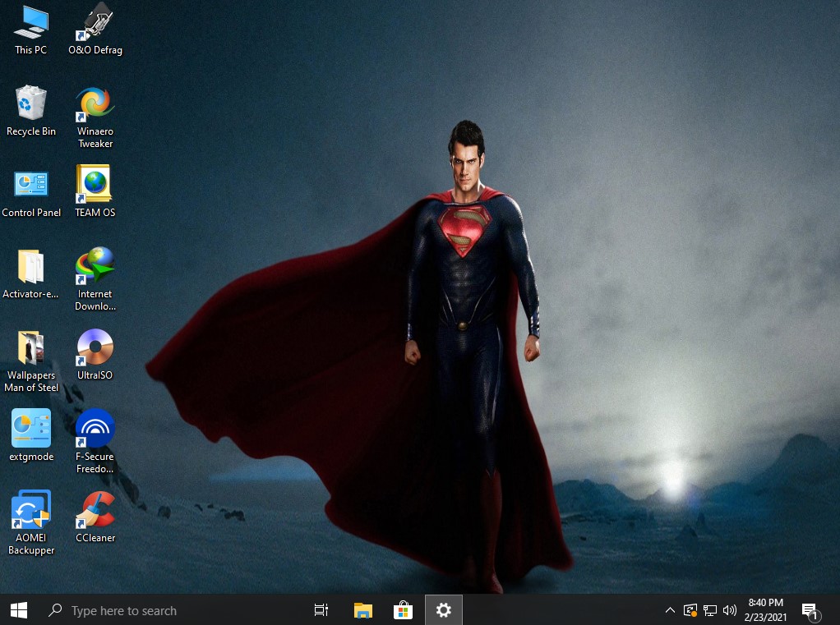This screenshot has height=625, width=840.
Task: Click the taskbar search box
Action: pos(170,610)
